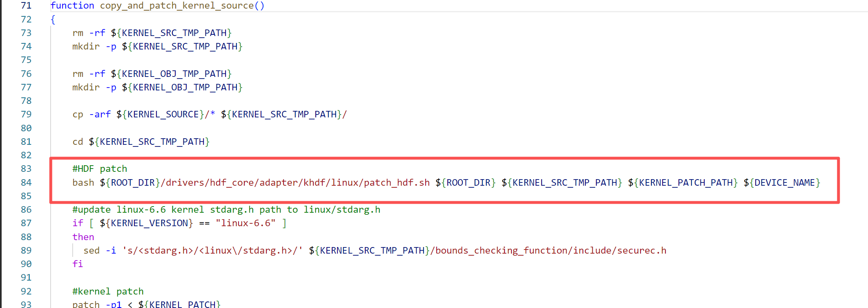This screenshot has height=308, width=868.
Task: Place cursor on the #HDF patch comment
Action: click(x=100, y=169)
